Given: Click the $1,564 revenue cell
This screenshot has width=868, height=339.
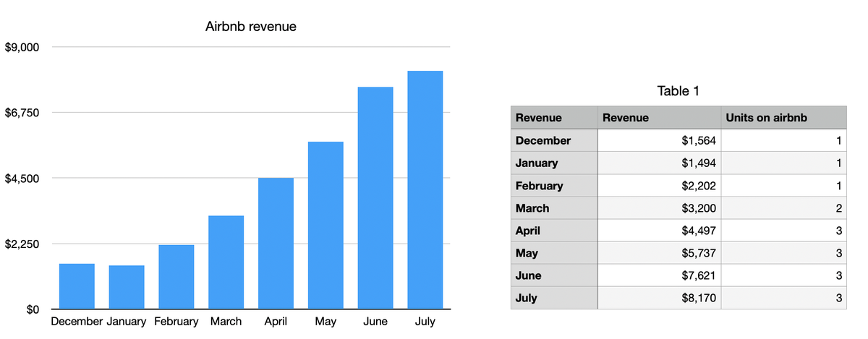Looking at the screenshot, I should point(660,140).
